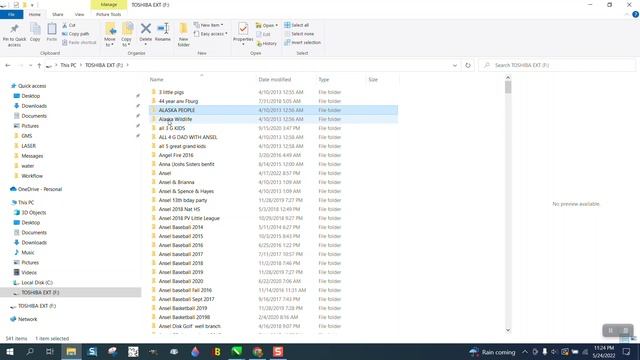Select 'ALL 4 G DAD WITH ANSEL' folder
The image size is (640, 360).
(188, 137)
